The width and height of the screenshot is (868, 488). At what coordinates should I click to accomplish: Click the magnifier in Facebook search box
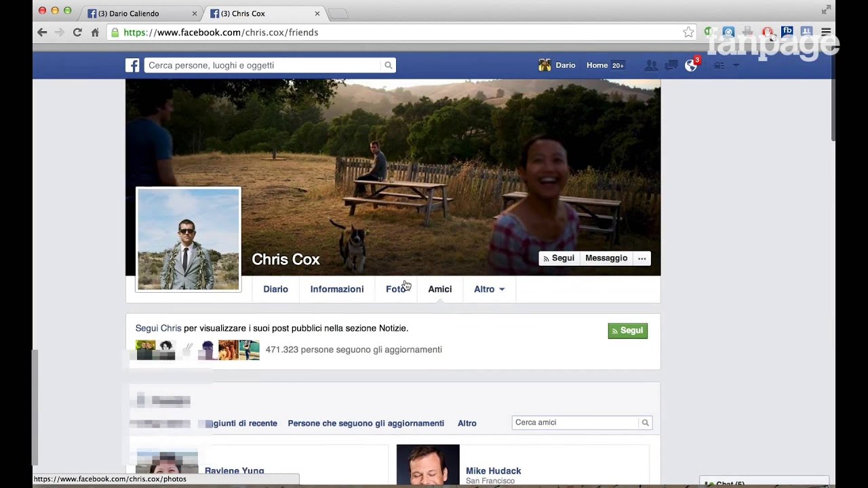point(389,65)
